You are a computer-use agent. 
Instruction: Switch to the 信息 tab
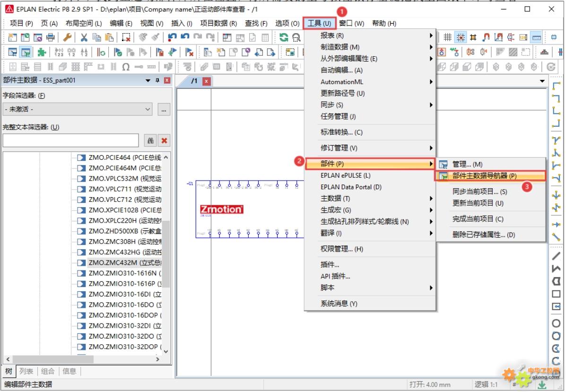(70, 371)
